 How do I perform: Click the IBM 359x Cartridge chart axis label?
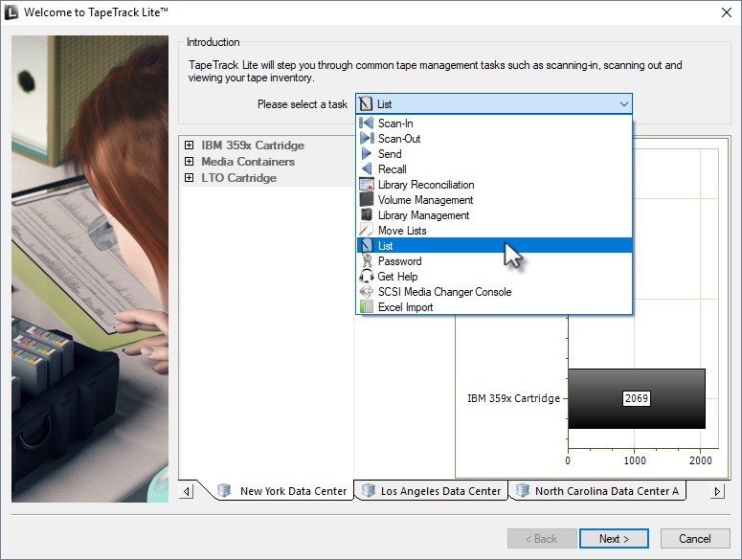513,398
